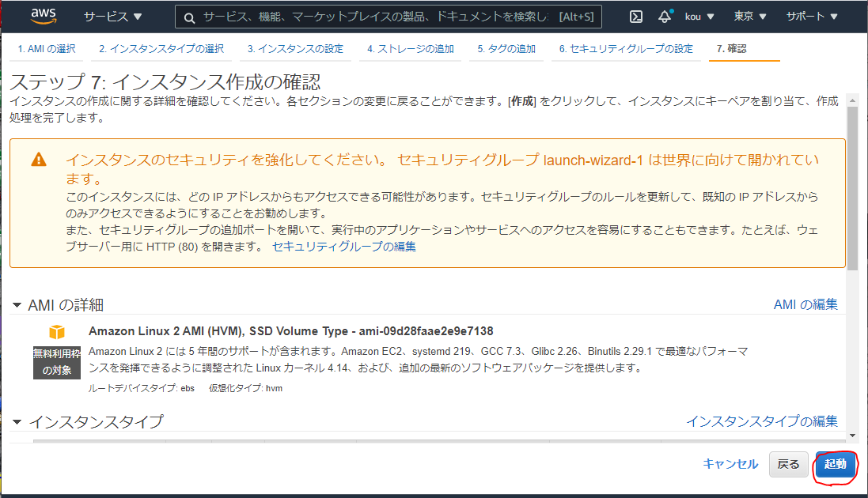Open the サポート dropdown menu
This screenshot has height=498, width=868.
[812, 17]
